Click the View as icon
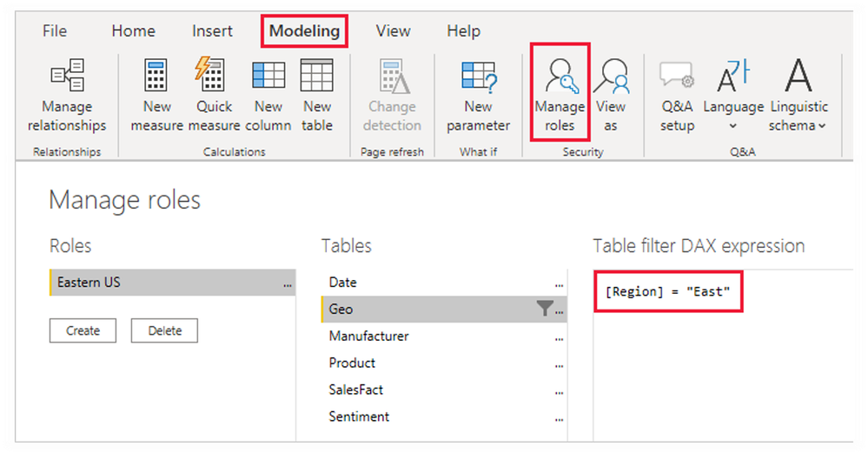 click(x=612, y=94)
